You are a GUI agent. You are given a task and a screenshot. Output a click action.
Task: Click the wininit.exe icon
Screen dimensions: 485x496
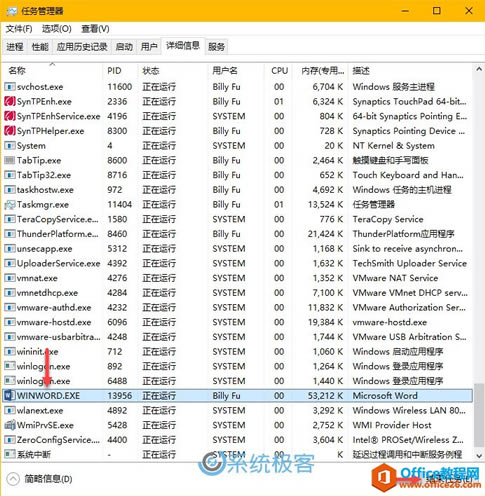10,352
